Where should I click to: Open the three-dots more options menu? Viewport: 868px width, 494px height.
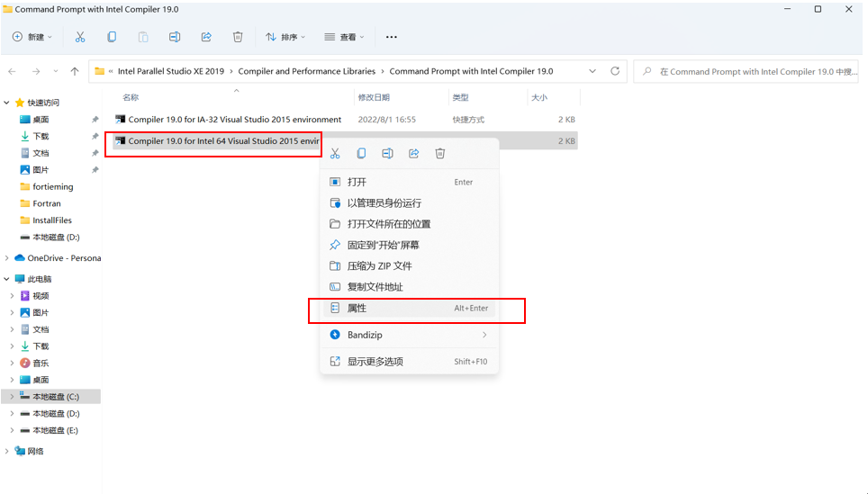pyautogui.click(x=392, y=37)
